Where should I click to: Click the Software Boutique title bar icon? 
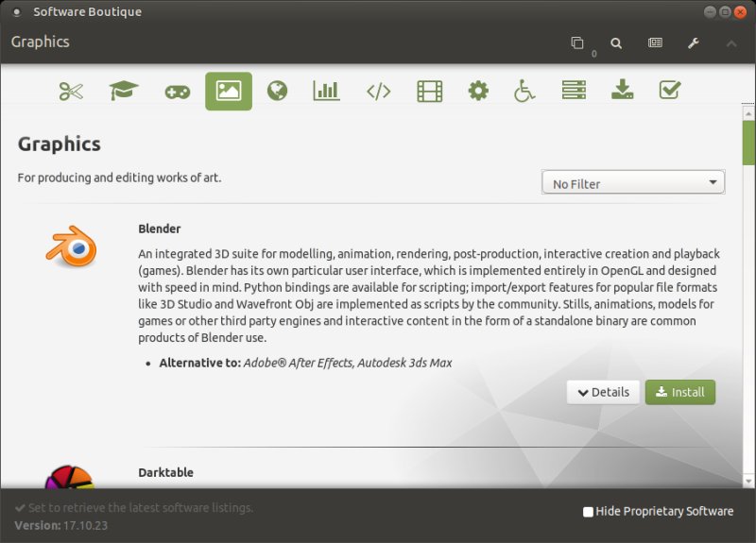[17, 12]
